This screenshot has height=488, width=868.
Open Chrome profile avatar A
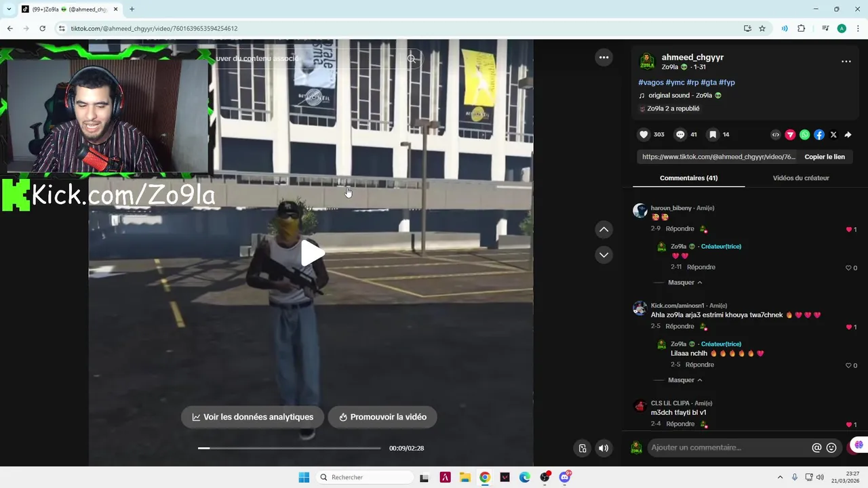tap(842, 28)
